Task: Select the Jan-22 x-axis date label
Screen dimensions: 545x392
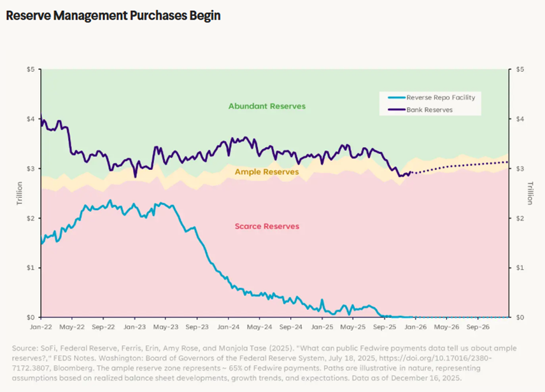Action: [x=41, y=326]
